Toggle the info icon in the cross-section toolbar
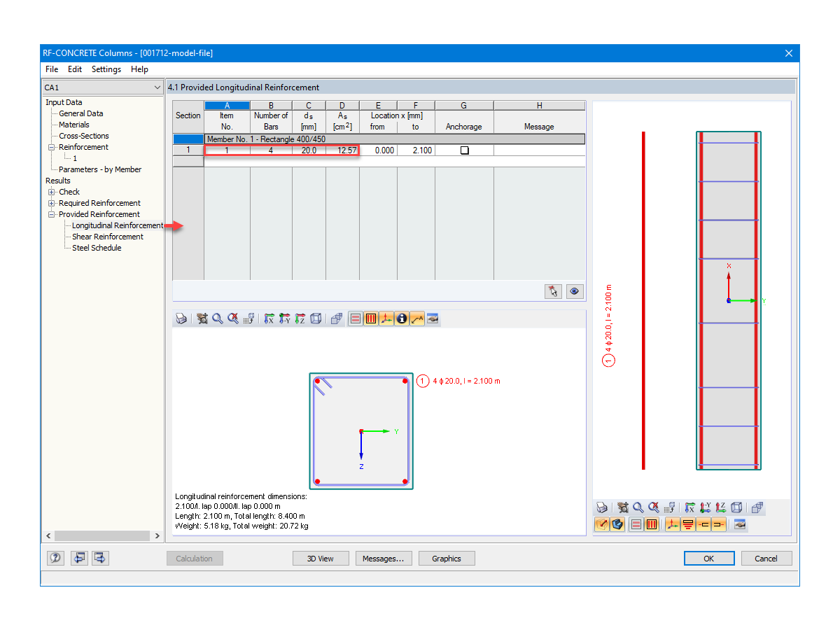The image size is (840, 630). [402, 318]
